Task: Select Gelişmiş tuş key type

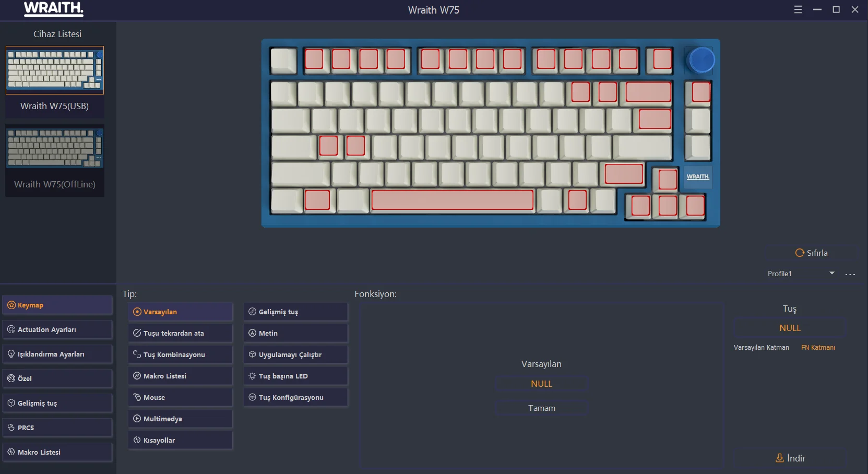Action: pyautogui.click(x=296, y=312)
